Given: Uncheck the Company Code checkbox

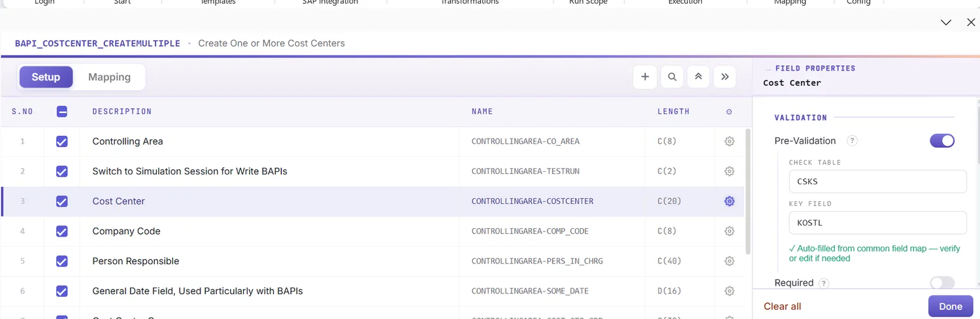Looking at the screenshot, I should 62,231.
